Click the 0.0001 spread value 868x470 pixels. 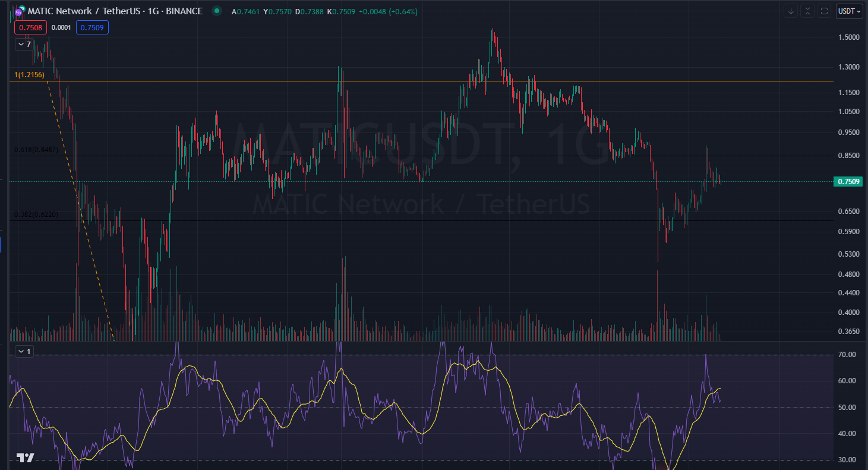pos(61,27)
